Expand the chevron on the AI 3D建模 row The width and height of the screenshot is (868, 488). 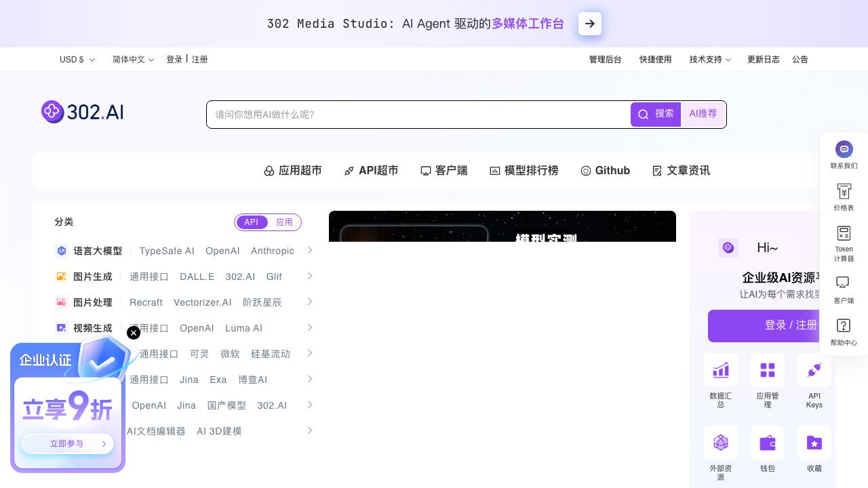(310, 430)
